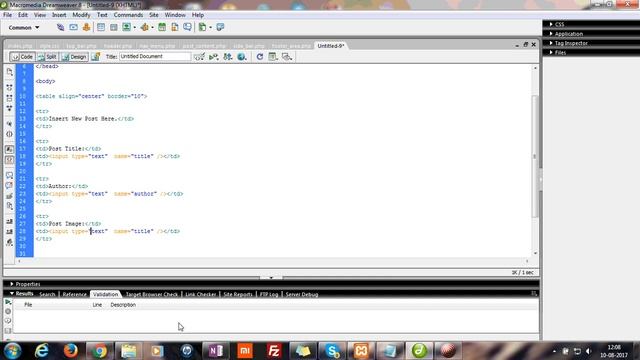Open the File Management icon menu
This screenshot has width=640, height=360.
(x=228, y=57)
